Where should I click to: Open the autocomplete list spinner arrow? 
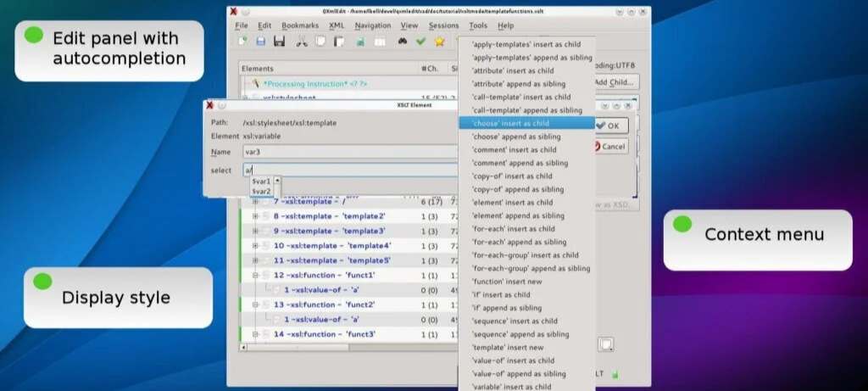coord(276,182)
